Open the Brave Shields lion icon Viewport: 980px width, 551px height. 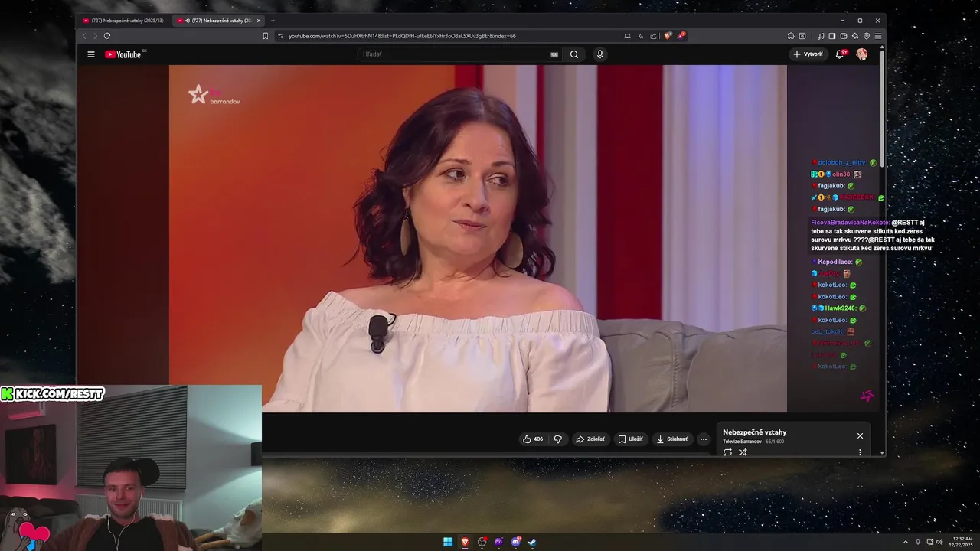pos(668,36)
